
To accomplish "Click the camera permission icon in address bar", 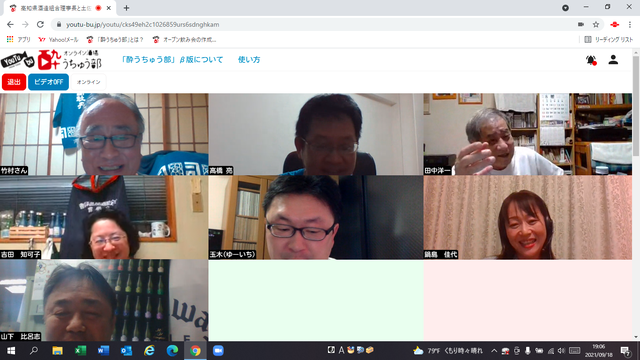I will 581,24.
